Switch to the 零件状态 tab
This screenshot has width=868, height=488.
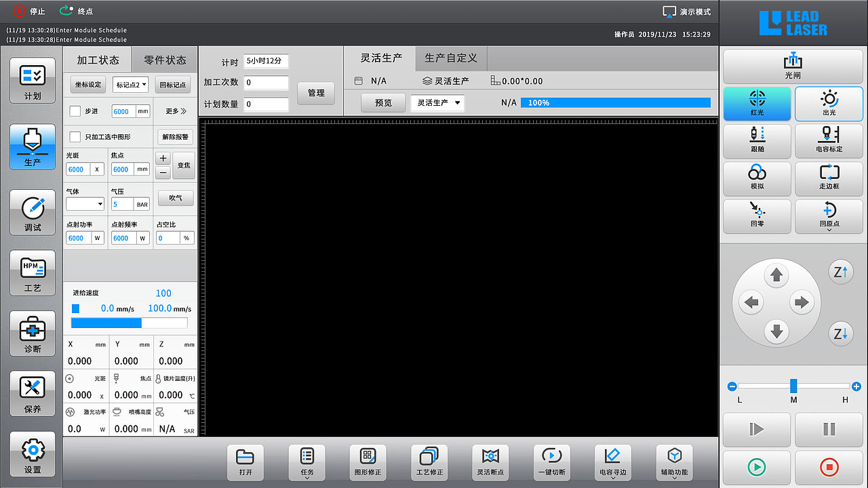(163, 60)
